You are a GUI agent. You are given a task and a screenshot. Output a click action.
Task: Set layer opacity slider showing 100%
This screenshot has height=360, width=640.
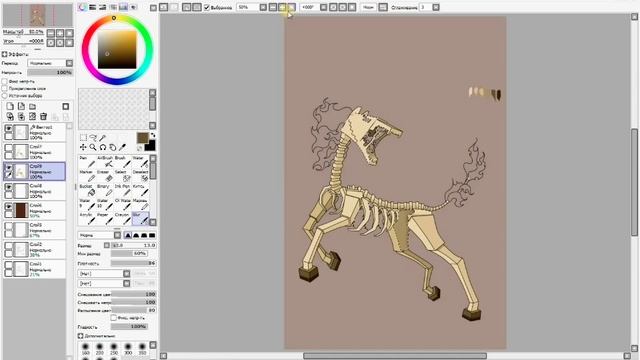[50, 72]
